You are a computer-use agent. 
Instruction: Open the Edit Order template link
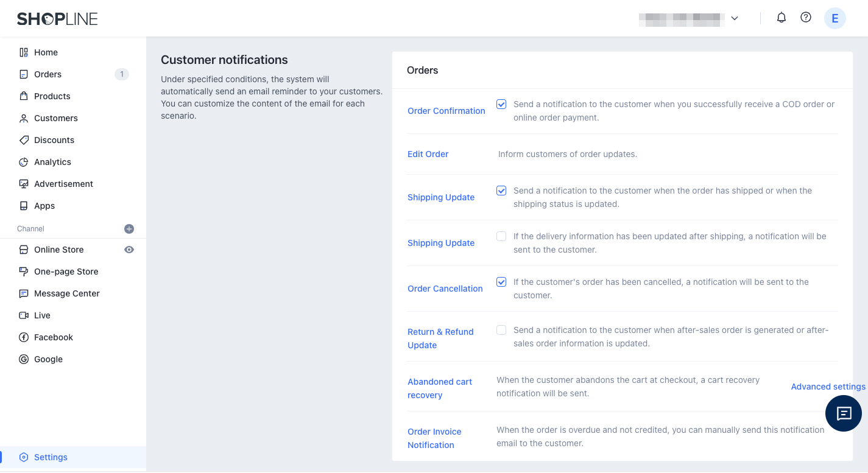[428, 154]
